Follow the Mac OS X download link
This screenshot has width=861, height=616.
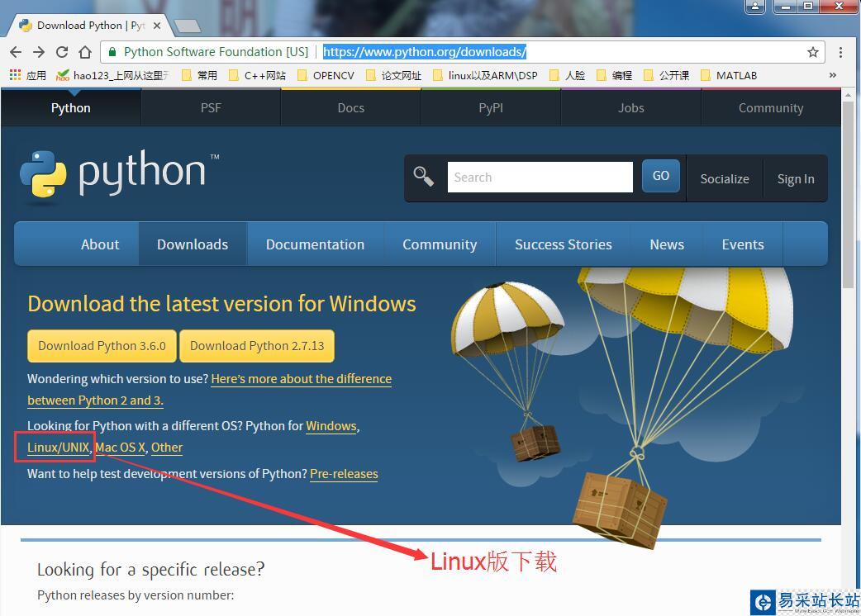(x=121, y=448)
